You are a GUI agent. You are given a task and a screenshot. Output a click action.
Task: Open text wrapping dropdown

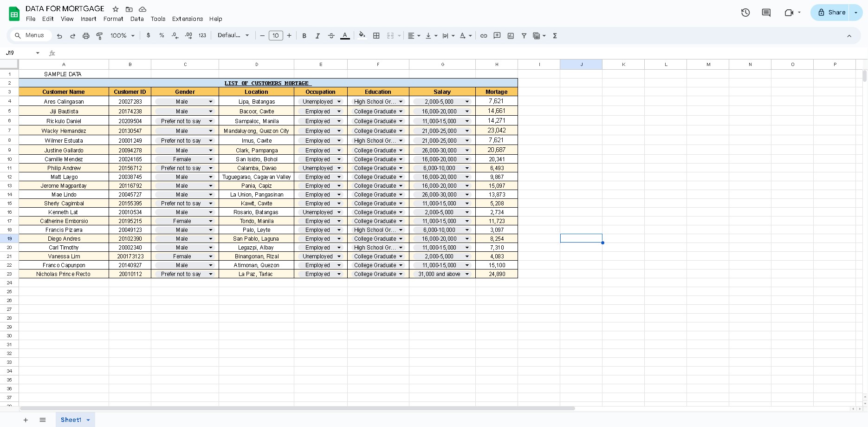click(x=448, y=36)
